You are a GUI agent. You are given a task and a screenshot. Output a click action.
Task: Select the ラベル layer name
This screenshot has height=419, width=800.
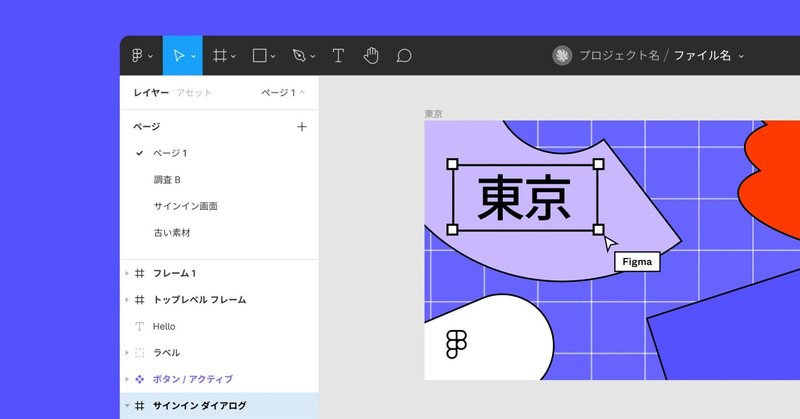point(166,353)
